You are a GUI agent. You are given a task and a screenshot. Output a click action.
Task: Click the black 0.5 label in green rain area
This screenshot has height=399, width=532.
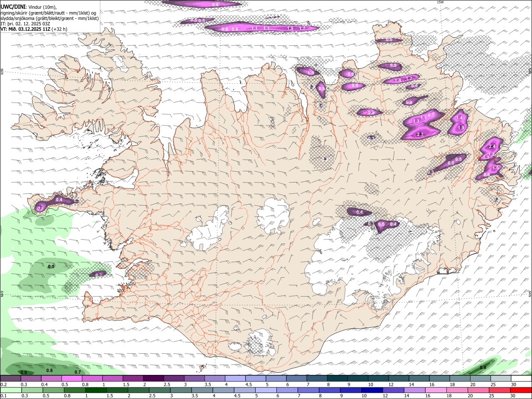(x=51, y=266)
